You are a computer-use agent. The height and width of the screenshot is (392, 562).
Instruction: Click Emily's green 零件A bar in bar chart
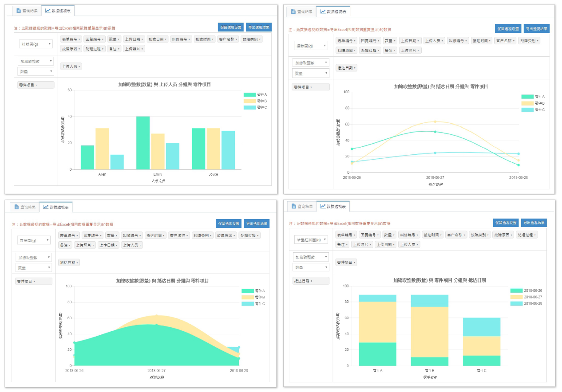pyautogui.click(x=143, y=143)
